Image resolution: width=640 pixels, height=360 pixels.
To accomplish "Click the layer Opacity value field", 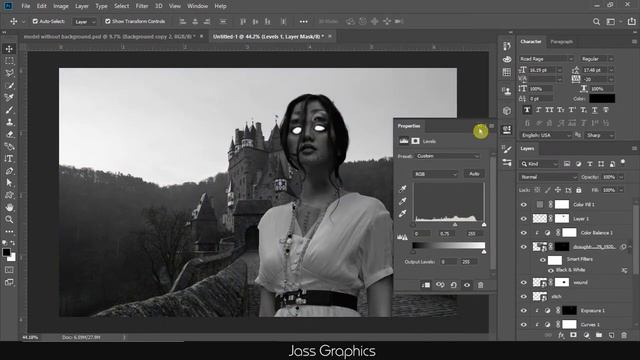I will pos(609,177).
